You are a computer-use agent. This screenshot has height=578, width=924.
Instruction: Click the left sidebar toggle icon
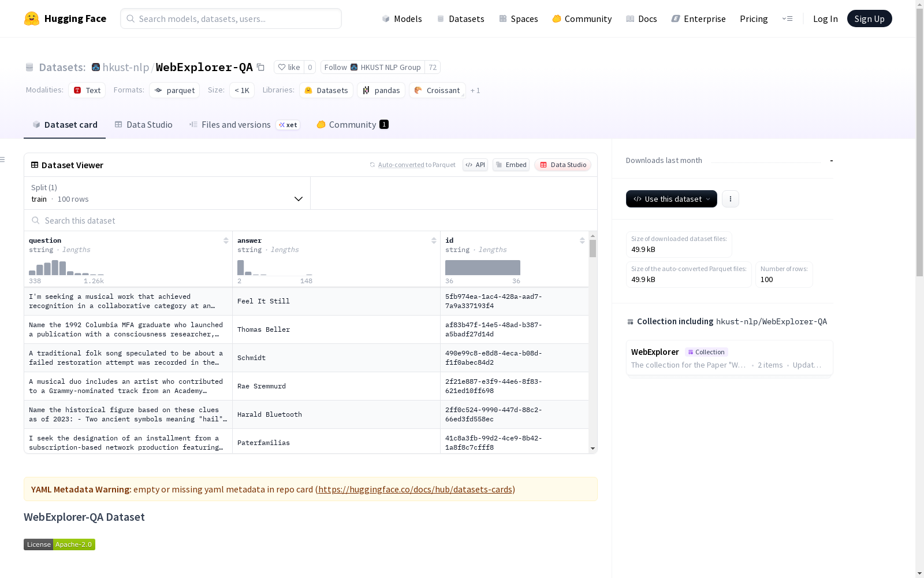click(x=3, y=160)
